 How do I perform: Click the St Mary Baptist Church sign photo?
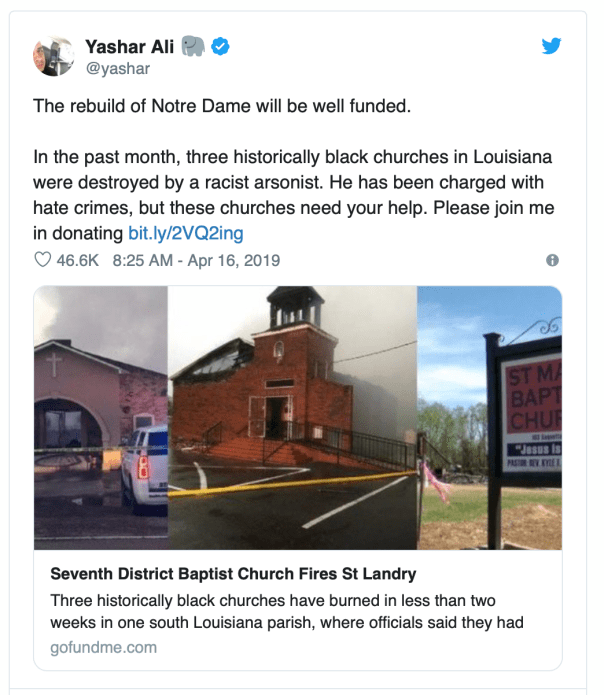pos(489,418)
